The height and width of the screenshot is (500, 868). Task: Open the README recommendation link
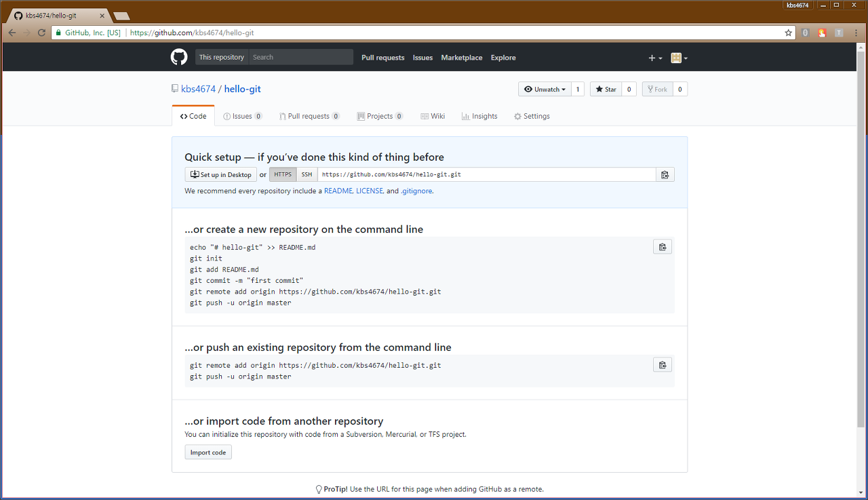[x=338, y=191]
